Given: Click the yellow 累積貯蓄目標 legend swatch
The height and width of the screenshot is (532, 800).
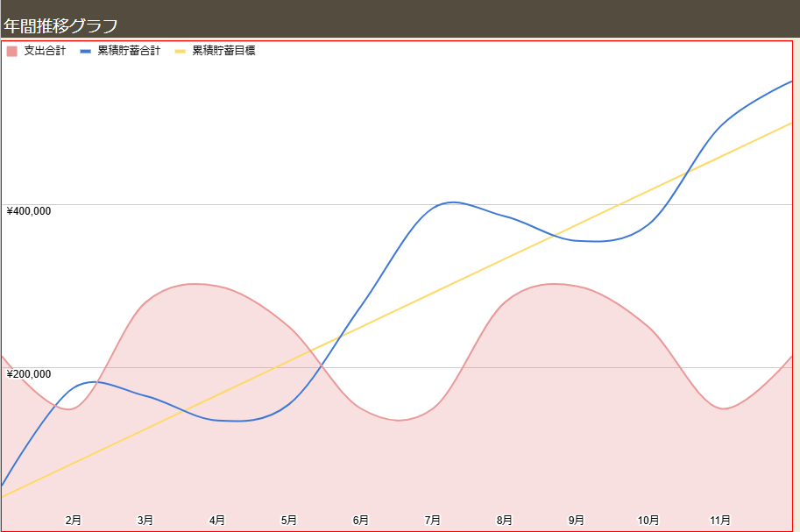Looking at the screenshot, I should tap(180, 51).
